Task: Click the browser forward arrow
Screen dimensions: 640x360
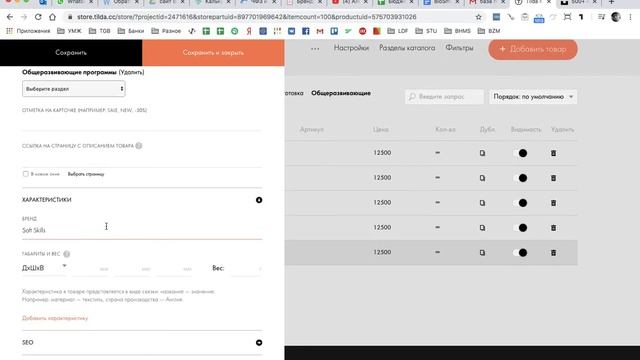Action: [24, 17]
